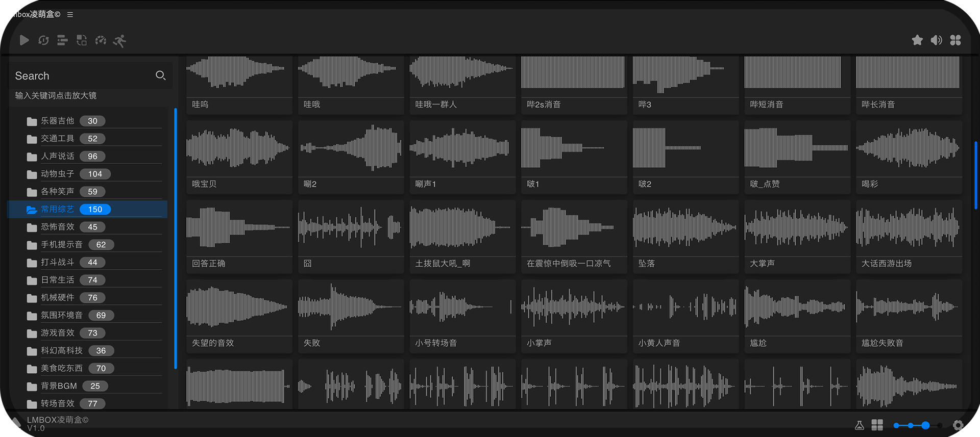Click the 回答正确 sound waveform
Viewport: 980px width, 437px height.
[x=239, y=228]
